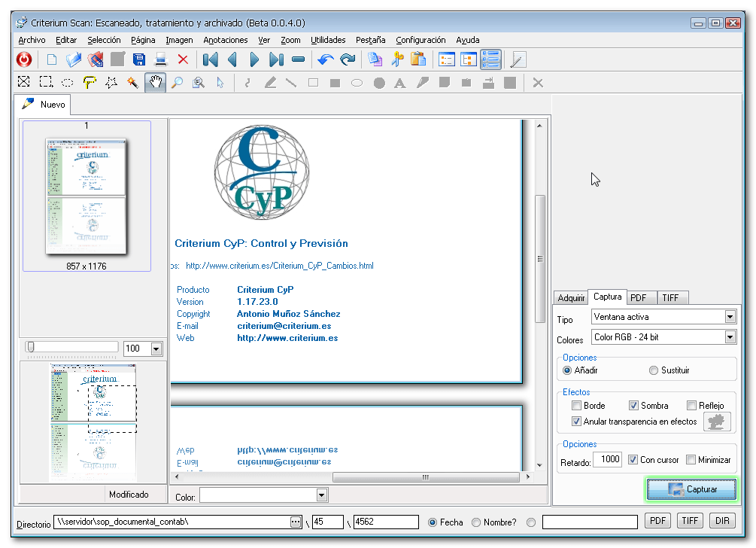Image resolution: width=756 pixels, height=548 pixels.
Task: Switch to the Adquirir tab
Action: (571, 298)
